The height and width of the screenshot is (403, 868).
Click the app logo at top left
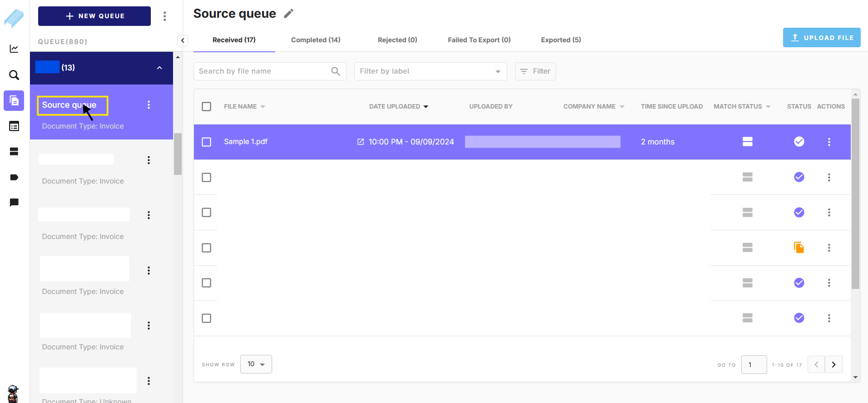(14, 18)
